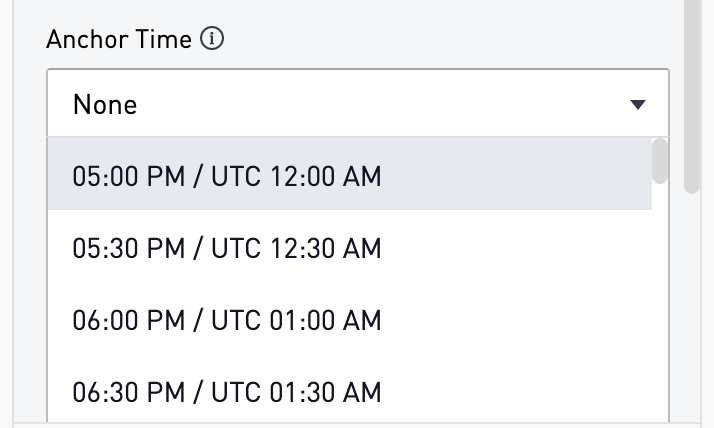Choose 05:30 PM / UTC 12:30 AM option

coord(350,248)
